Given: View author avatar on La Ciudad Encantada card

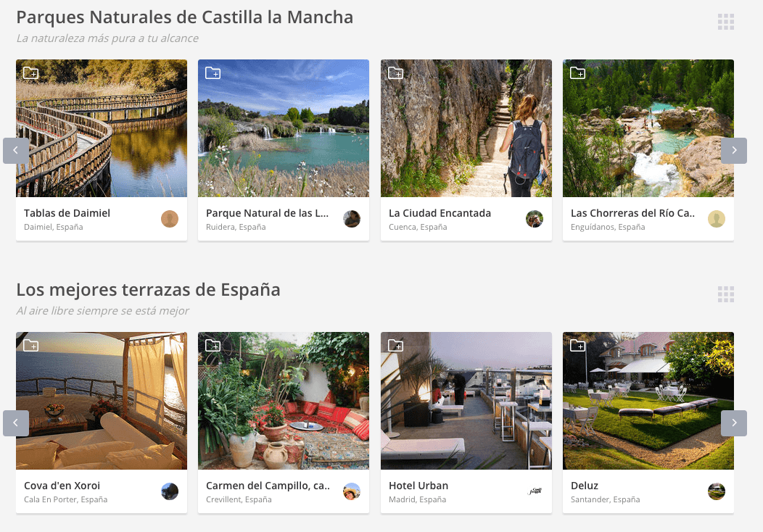Looking at the screenshot, I should pyautogui.click(x=535, y=219).
